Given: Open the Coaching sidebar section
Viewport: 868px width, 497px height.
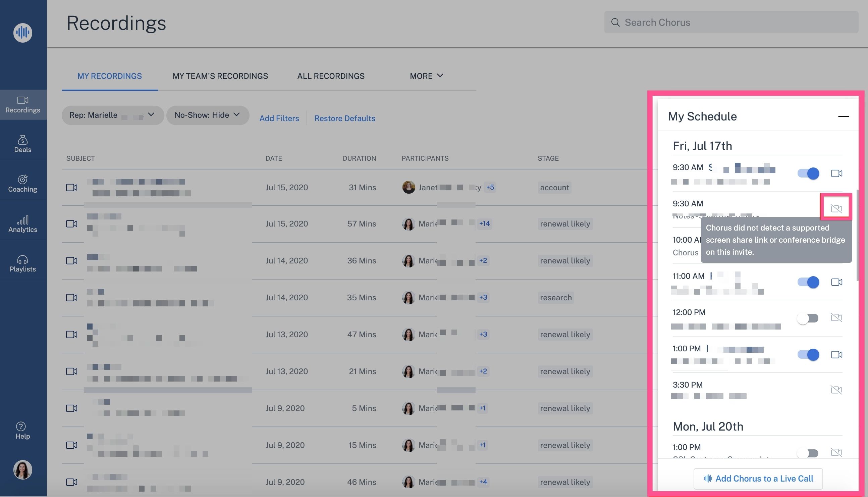Looking at the screenshot, I should pyautogui.click(x=22, y=183).
